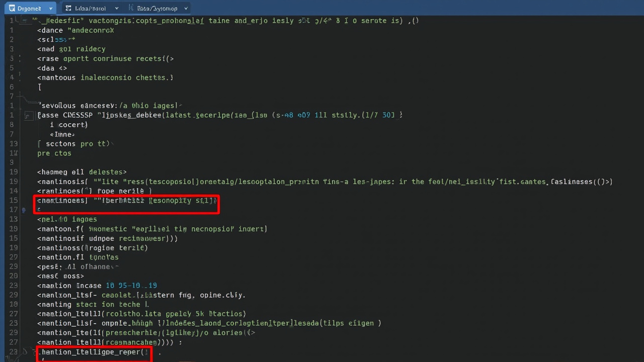644x362 pixels.
Task: Click the '<nantion_lte(lf(presecherhie' line
Action: tap(146, 333)
